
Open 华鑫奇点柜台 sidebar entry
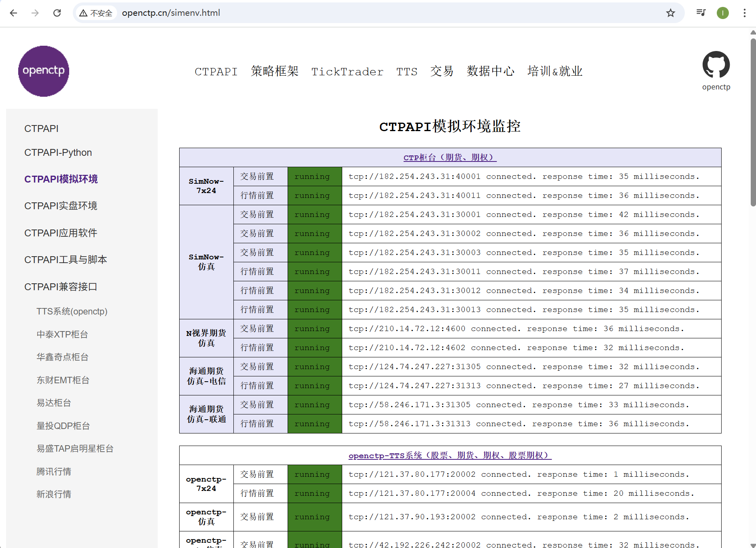point(62,357)
